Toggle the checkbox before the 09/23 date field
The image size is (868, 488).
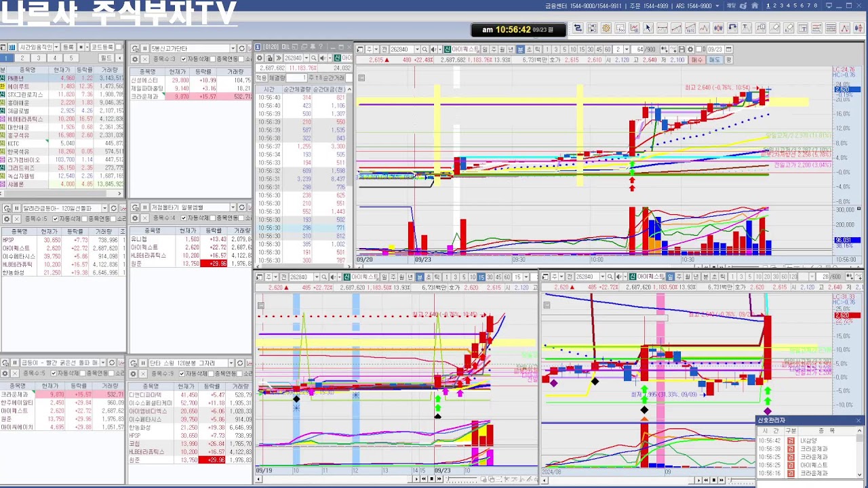coord(698,49)
